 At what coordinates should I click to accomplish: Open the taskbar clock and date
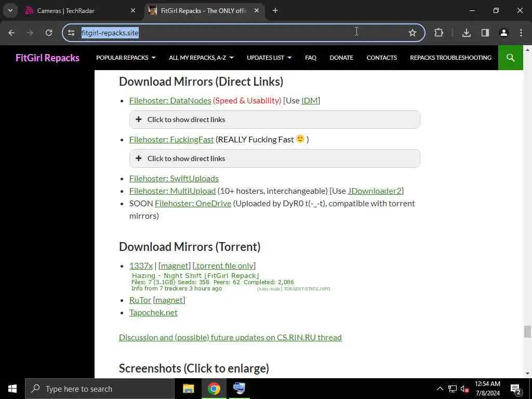pos(487,389)
